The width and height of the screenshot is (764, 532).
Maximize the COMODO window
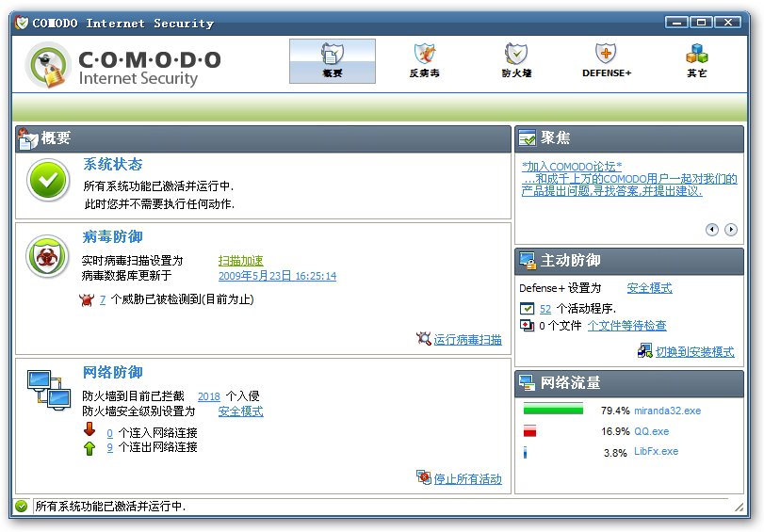coord(702,22)
